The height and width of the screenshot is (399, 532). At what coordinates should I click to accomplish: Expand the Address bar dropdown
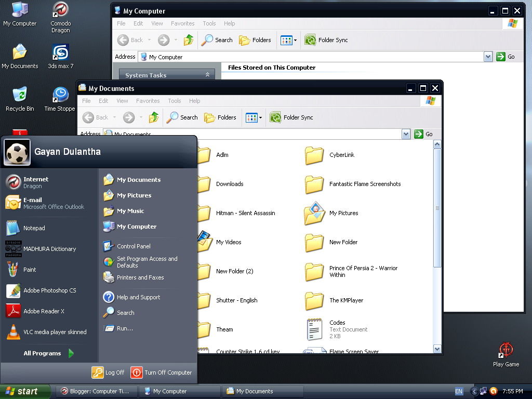(x=406, y=134)
